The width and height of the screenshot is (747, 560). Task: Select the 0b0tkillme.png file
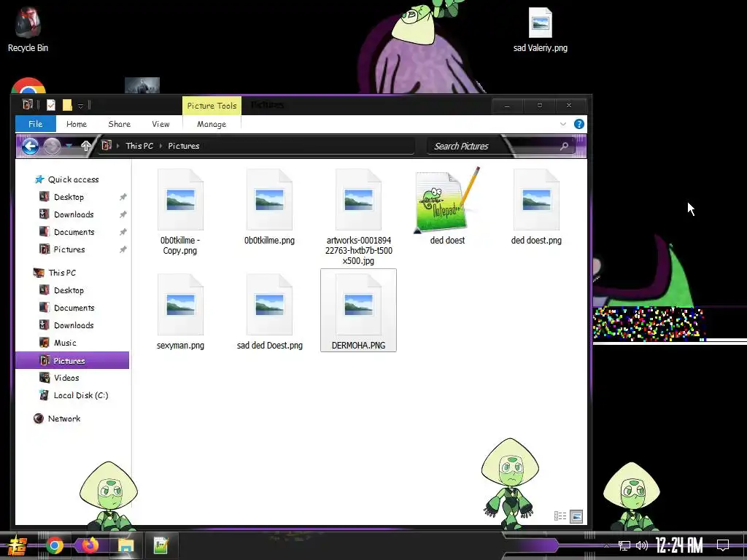(x=269, y=207)
